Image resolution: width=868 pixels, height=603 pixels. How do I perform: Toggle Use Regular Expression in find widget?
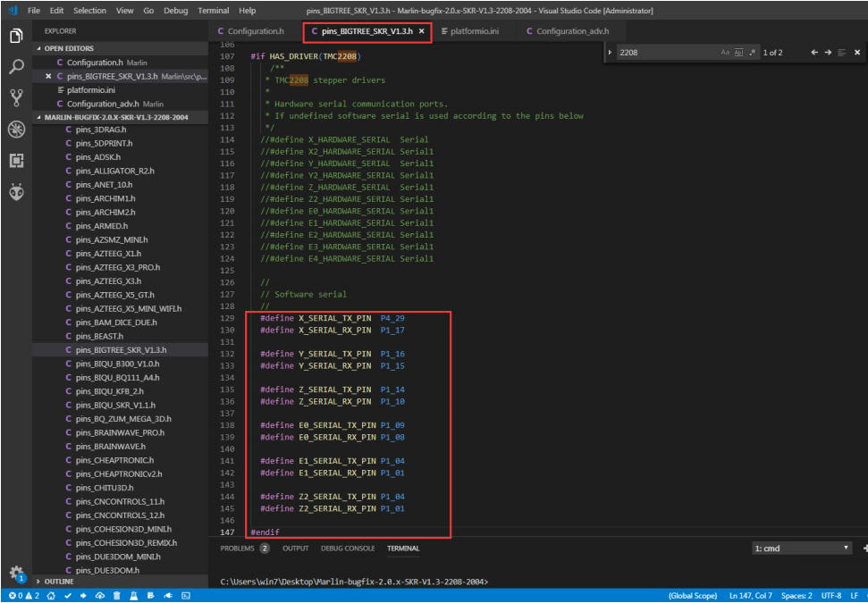click(x=752, y=53)
